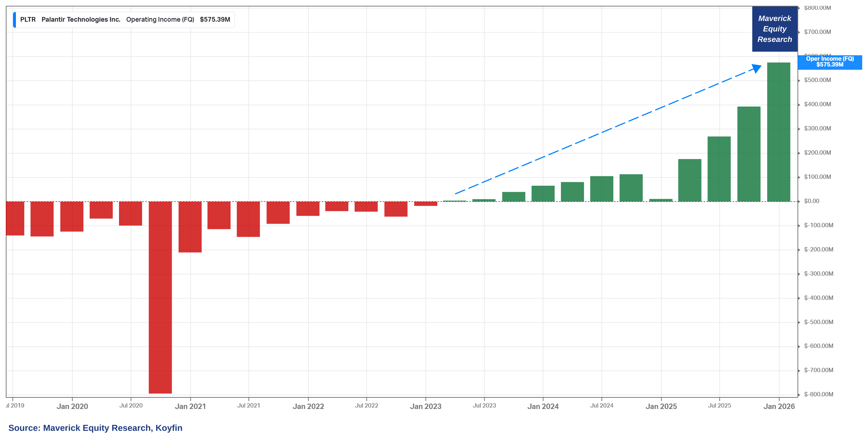Click the Jan 2021 x-axis label
Screen dimensions: 868x448
pos(190,406)
